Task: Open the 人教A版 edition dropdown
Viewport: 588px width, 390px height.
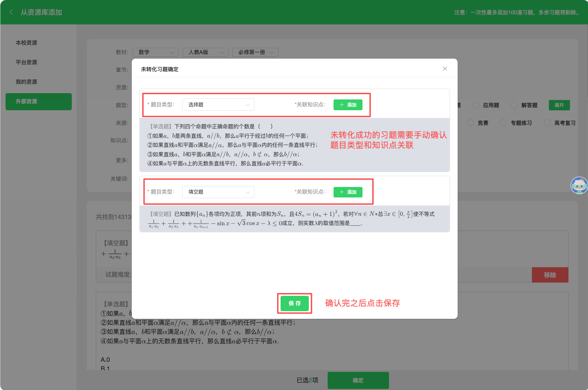Action: (x=206, y=52)
